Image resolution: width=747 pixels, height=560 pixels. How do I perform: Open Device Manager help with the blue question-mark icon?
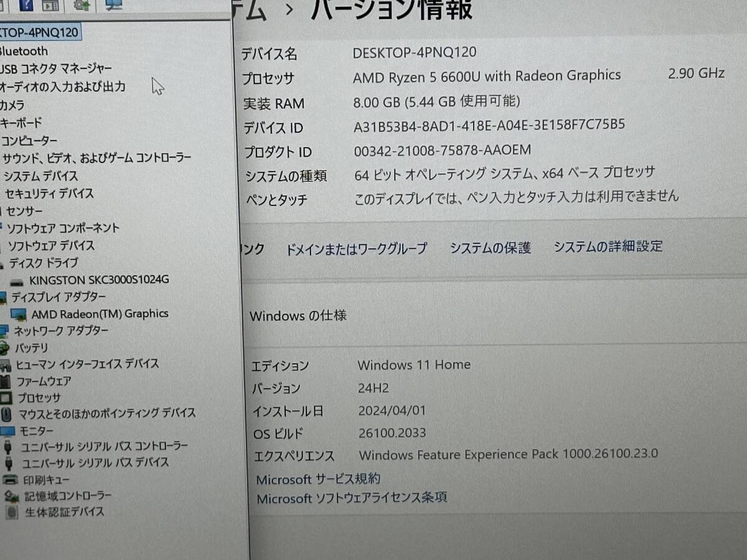[27, 5]
